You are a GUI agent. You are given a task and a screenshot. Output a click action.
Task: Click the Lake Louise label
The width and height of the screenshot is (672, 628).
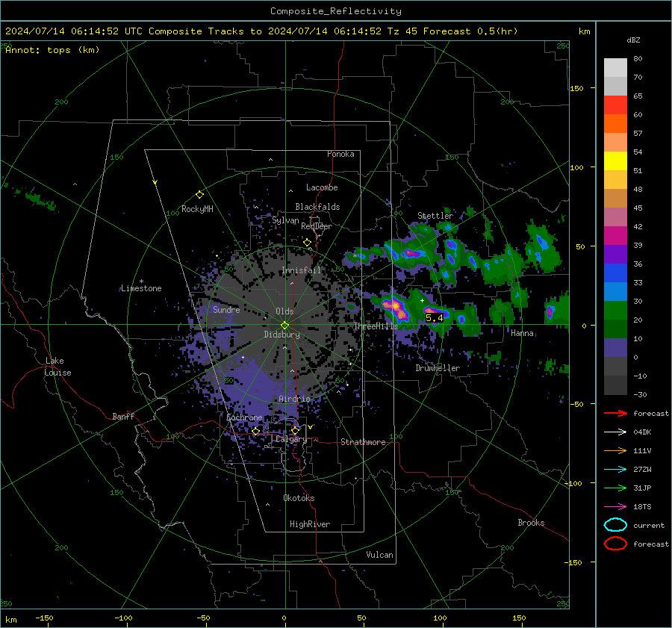click(x=57, y=367)
